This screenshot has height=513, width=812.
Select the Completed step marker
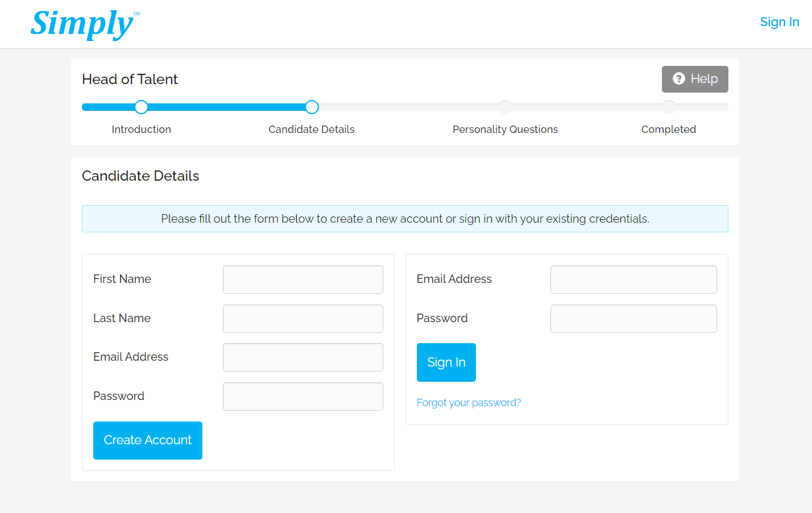click(669, 107)
